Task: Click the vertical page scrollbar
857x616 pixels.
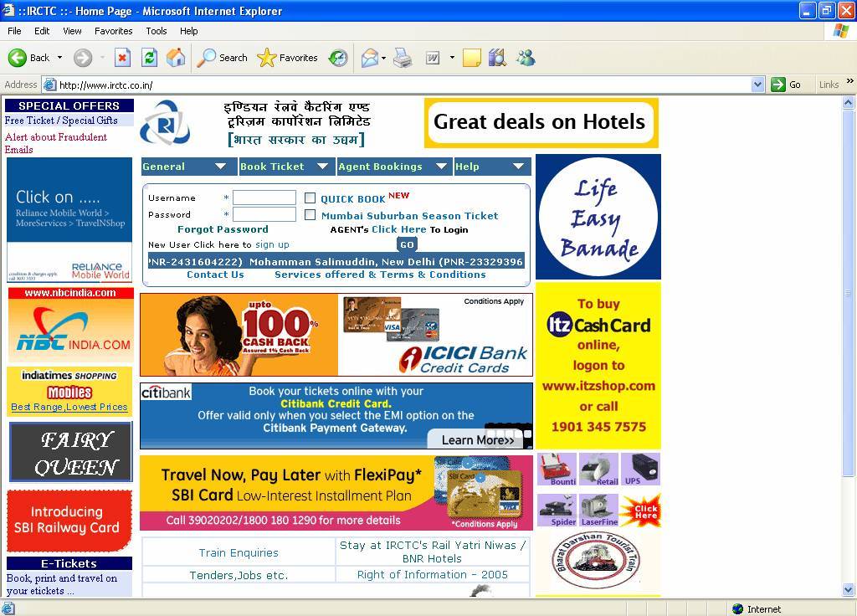Action: [848, 335]
